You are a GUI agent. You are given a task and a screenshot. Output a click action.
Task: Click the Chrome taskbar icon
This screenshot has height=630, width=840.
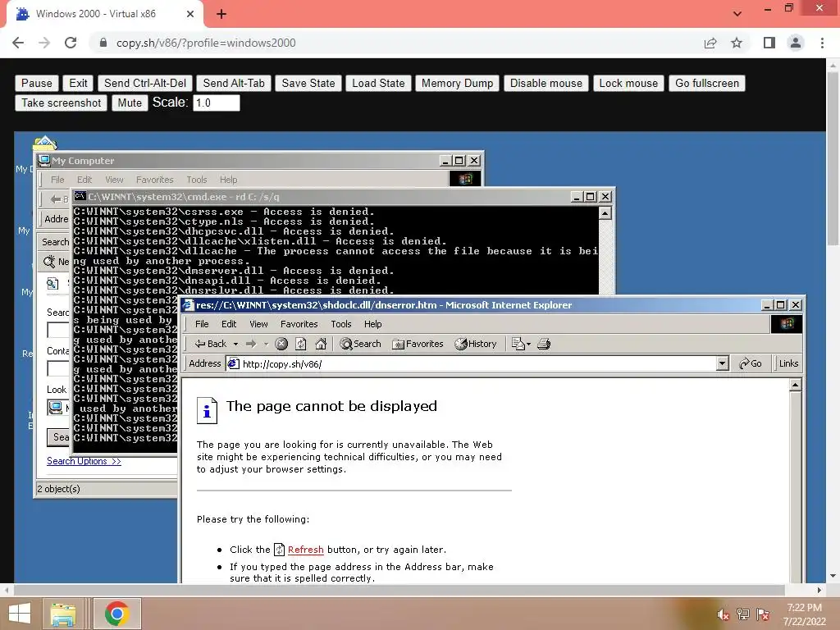pos(117,614)
